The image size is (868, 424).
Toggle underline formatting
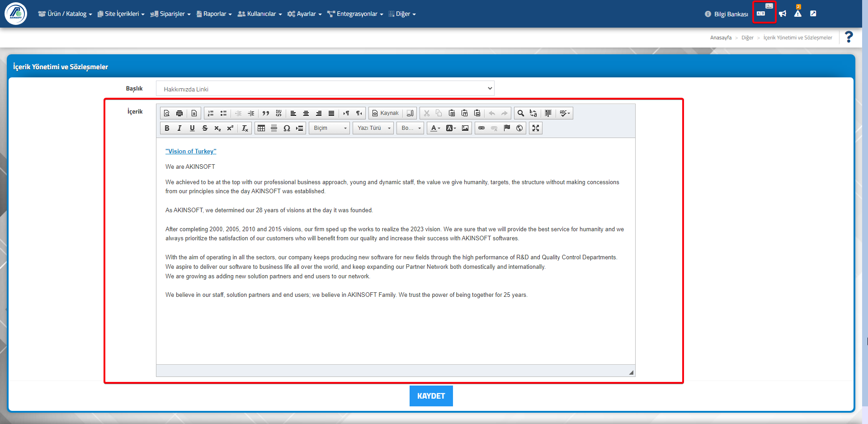coord(192,128)
